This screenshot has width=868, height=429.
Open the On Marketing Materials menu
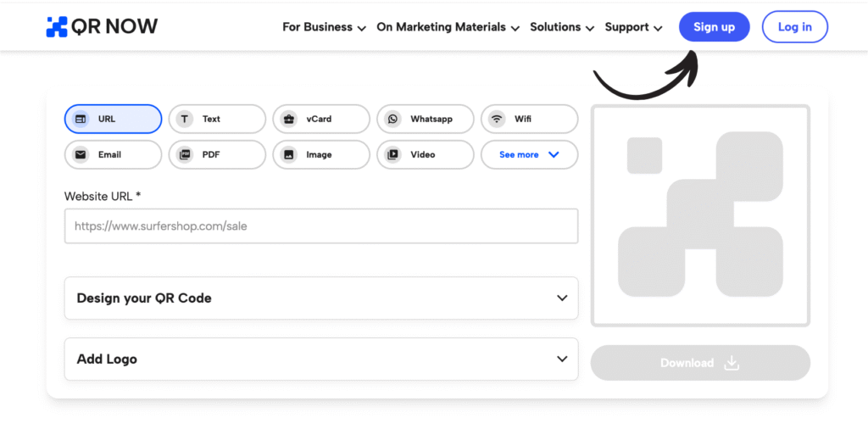pyautogui.click(x=448, y=26)
